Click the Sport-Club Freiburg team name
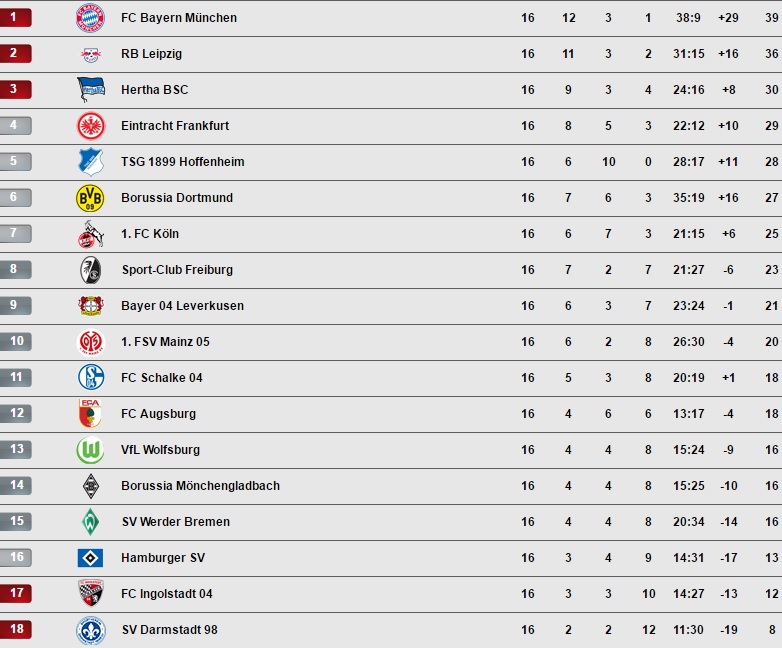Screen dimensions: 782x648 [x=177, y=270]
